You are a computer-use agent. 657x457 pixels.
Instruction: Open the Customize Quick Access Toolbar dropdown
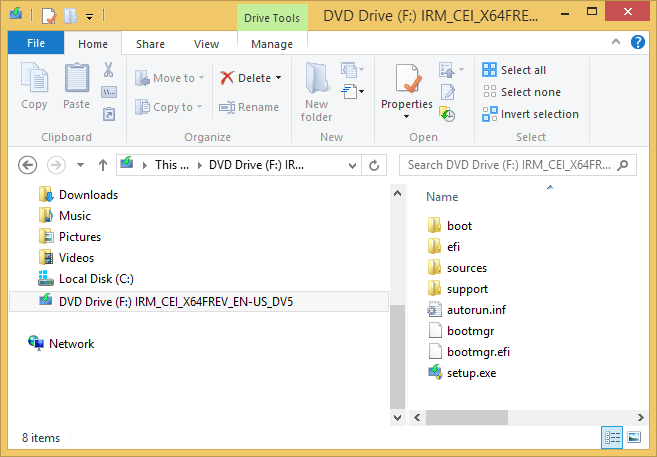click(x=89, y=17)
